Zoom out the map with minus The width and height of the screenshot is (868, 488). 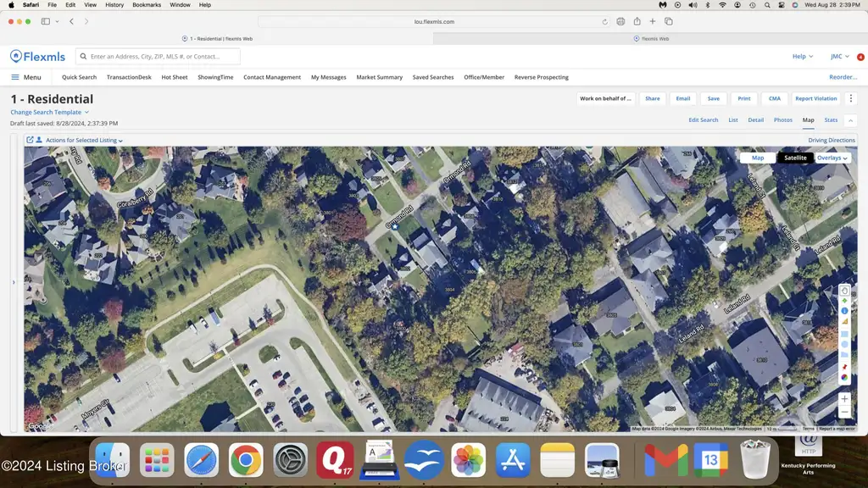point(844,413)
